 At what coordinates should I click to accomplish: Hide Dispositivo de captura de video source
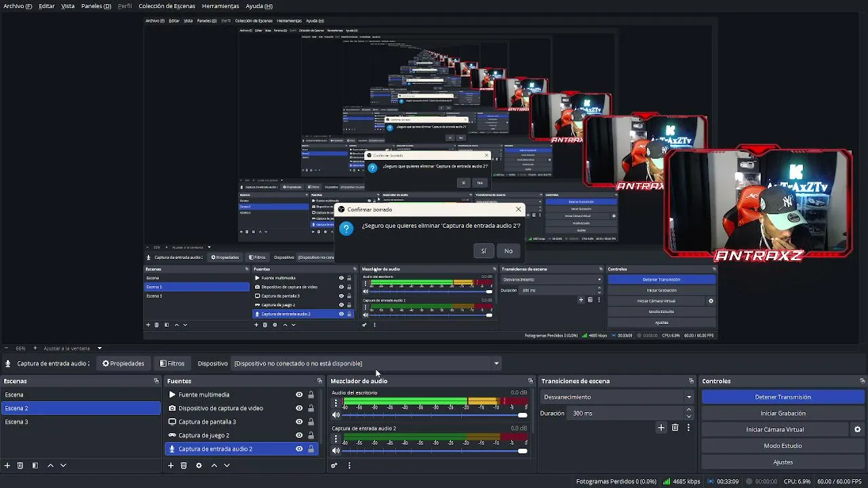point(299,408)
